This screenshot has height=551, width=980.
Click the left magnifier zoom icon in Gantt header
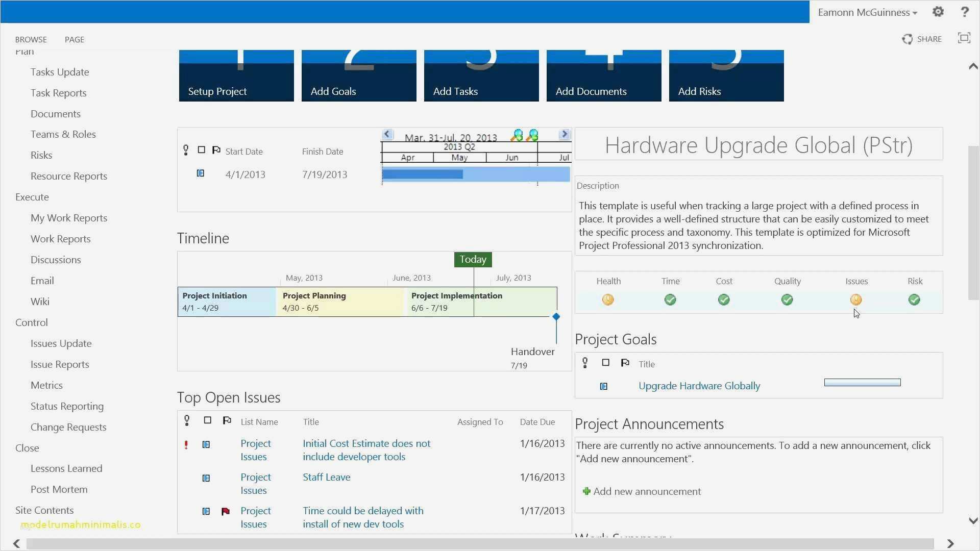pyautogui.click(x=517, y=135)
